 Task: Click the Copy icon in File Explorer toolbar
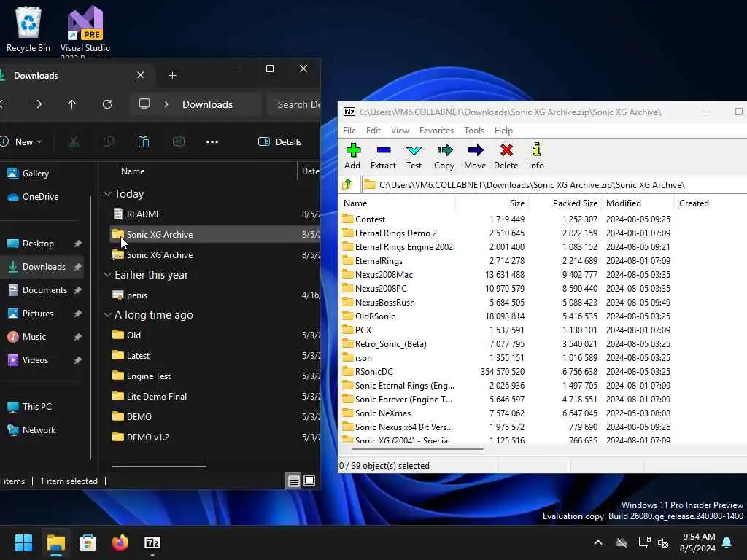109,141
